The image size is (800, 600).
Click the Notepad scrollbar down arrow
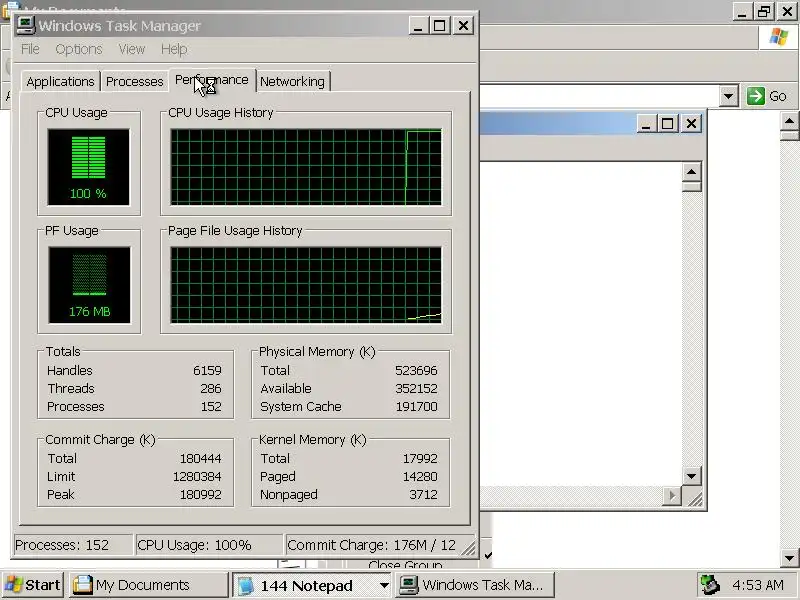pyautogui.click(x=691, y=477)
